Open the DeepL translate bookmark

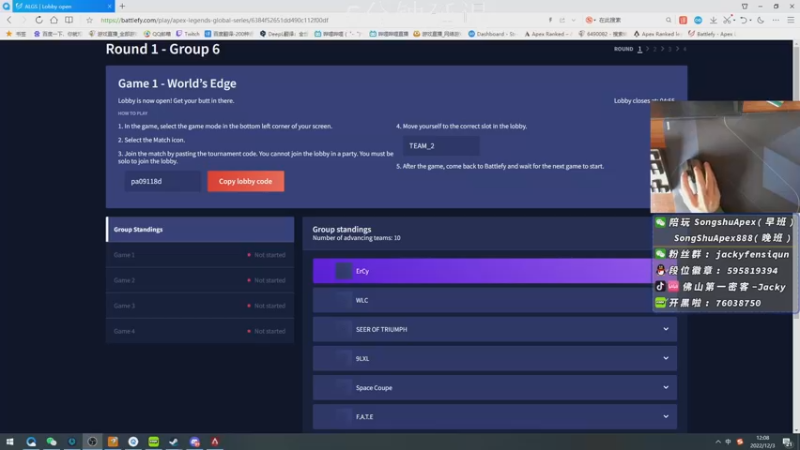click(284, 34)
